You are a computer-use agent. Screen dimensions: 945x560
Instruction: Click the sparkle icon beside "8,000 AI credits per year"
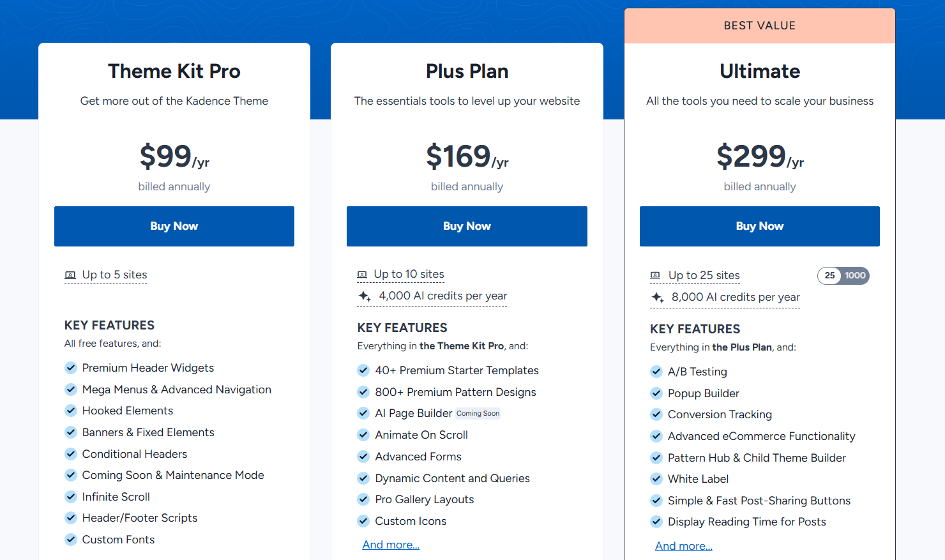click(x=656, y=297)
